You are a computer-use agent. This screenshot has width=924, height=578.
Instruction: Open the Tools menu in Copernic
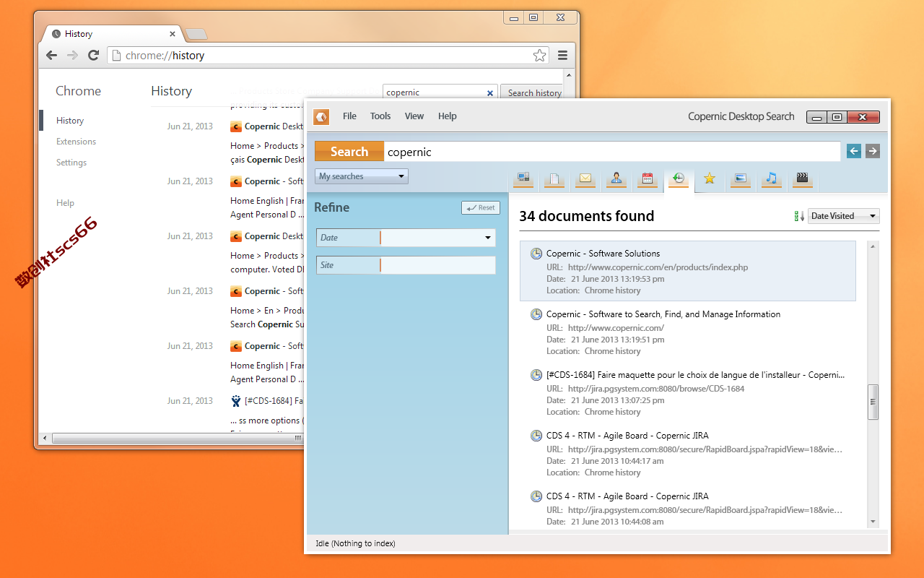pyautogui.click(x=380, y=116)
